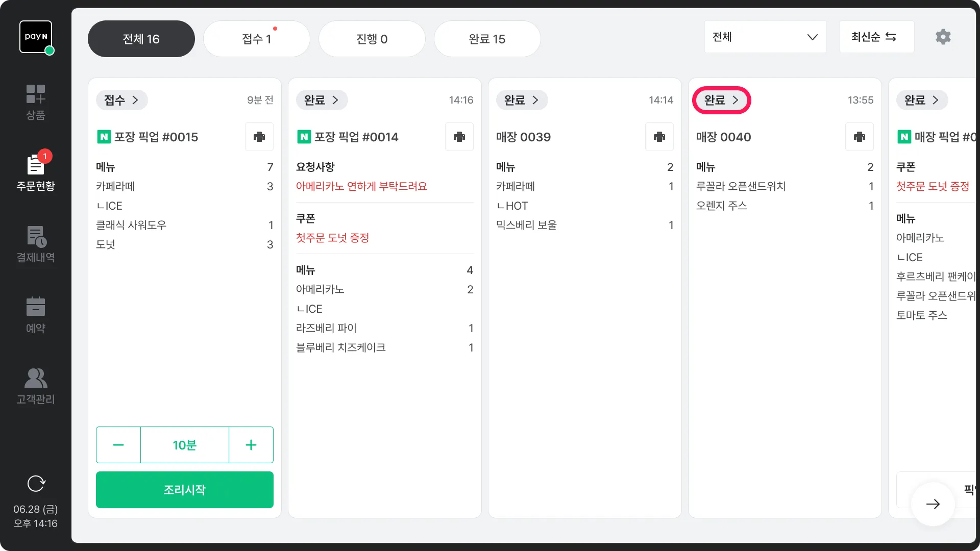Expand the 접수 status on order #0015

pyautogui.click(x=121, y=100)
